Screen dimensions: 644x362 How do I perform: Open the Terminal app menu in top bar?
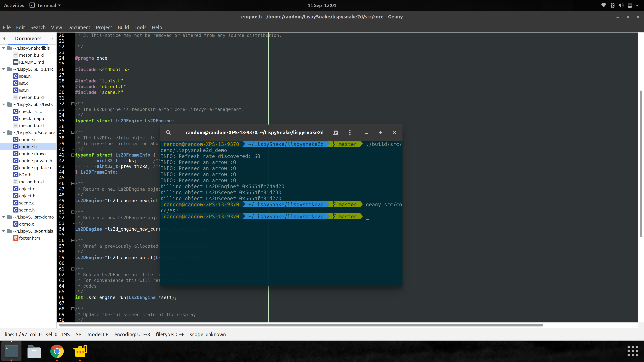click(45, 5)
